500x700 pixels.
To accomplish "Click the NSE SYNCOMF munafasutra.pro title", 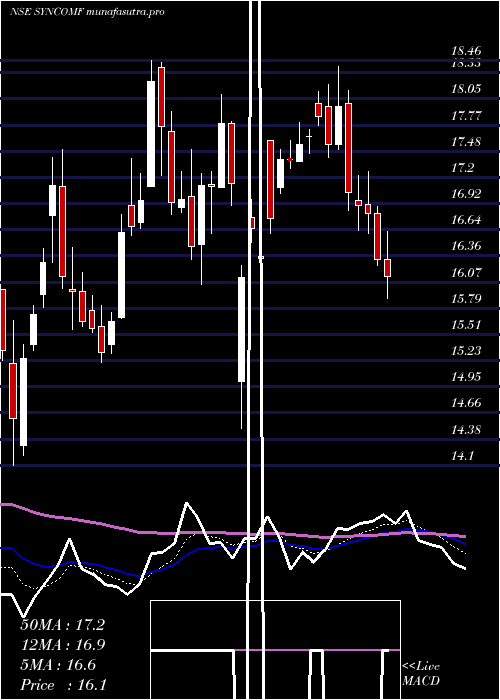I will pyautogui.click(x=87, y=12).
